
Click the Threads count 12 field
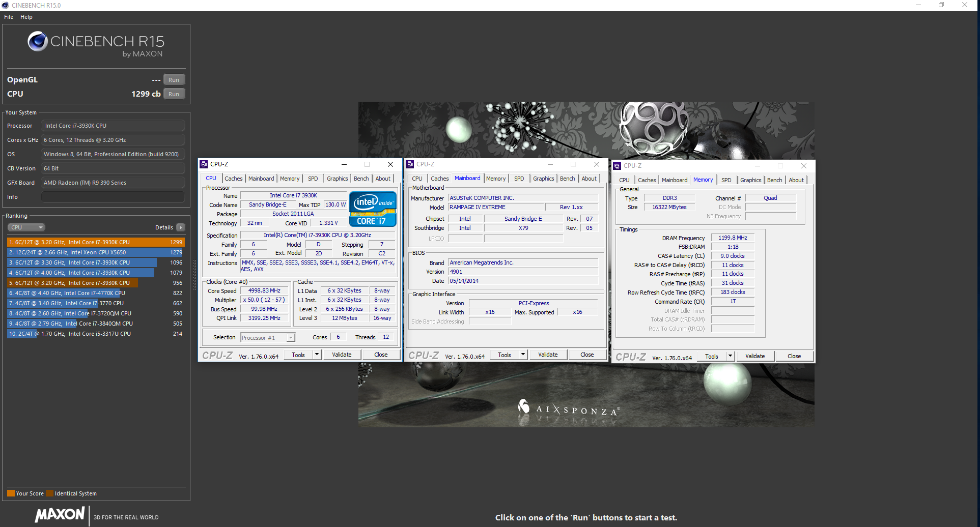pos(386,337)
